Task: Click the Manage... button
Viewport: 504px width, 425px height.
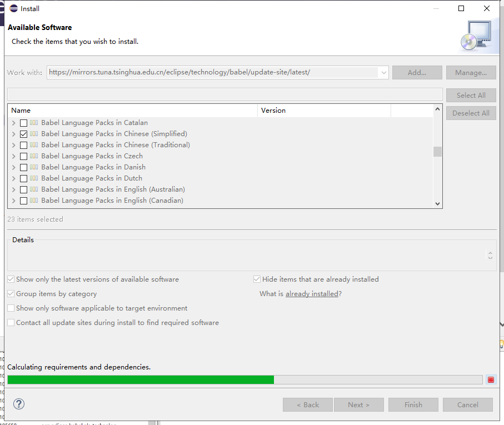Action: (471, 73)
